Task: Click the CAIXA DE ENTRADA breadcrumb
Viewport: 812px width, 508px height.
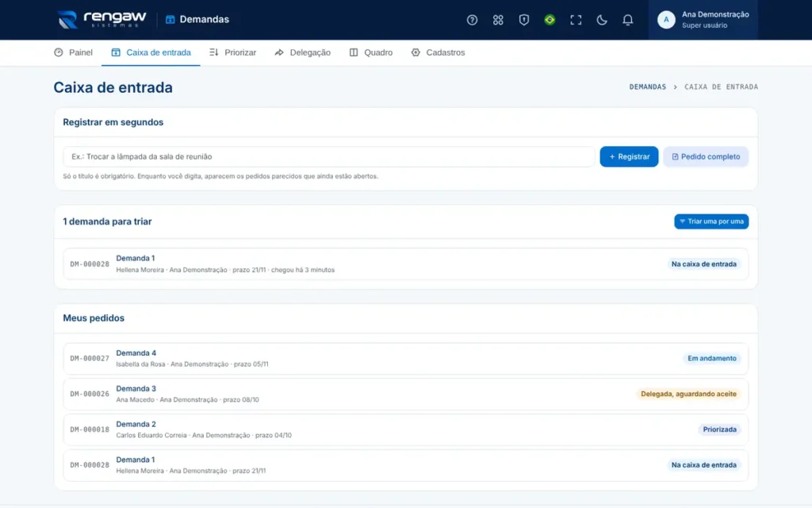Action: pos(721,87)
